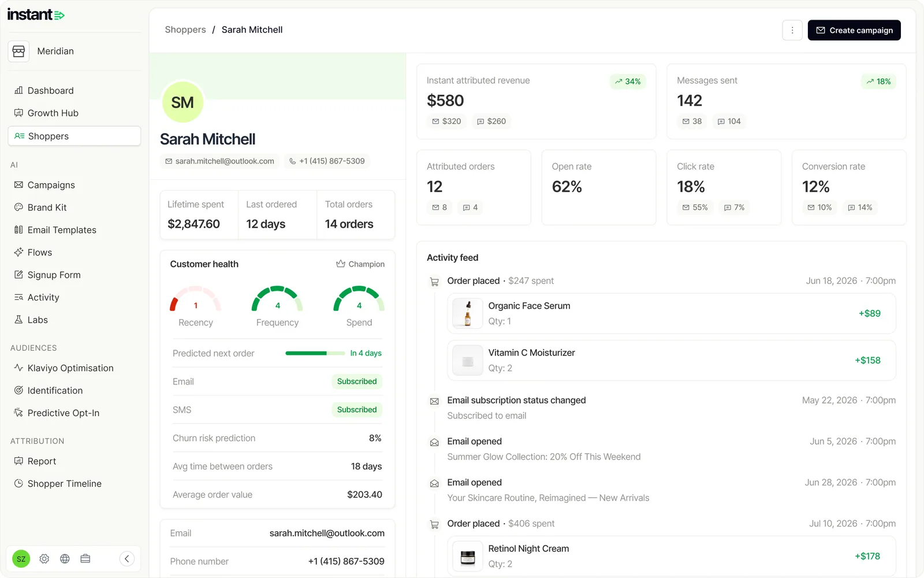Viewport: 924px width, 578px height.
Task: Click Lifetime spent $2,847.60 value
Action: tap(193, 224)
